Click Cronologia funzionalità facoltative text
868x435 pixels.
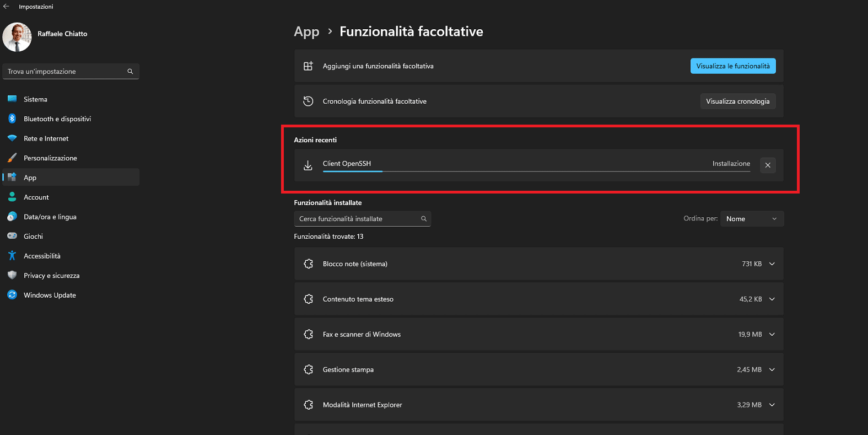[375, 101]
